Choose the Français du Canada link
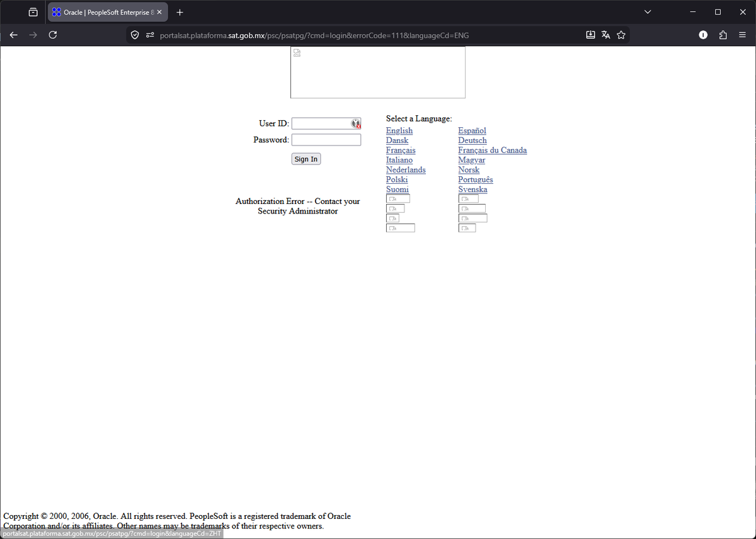 click(x=493, y=150)
